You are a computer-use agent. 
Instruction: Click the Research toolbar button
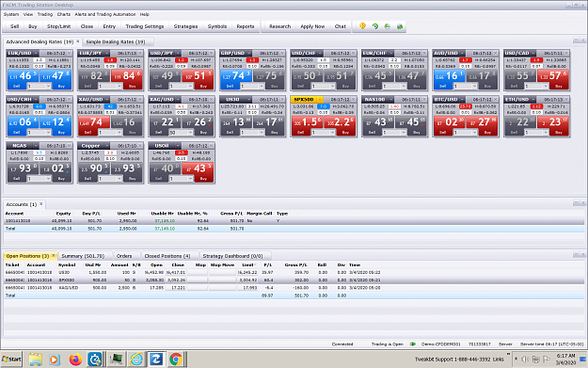280,26
